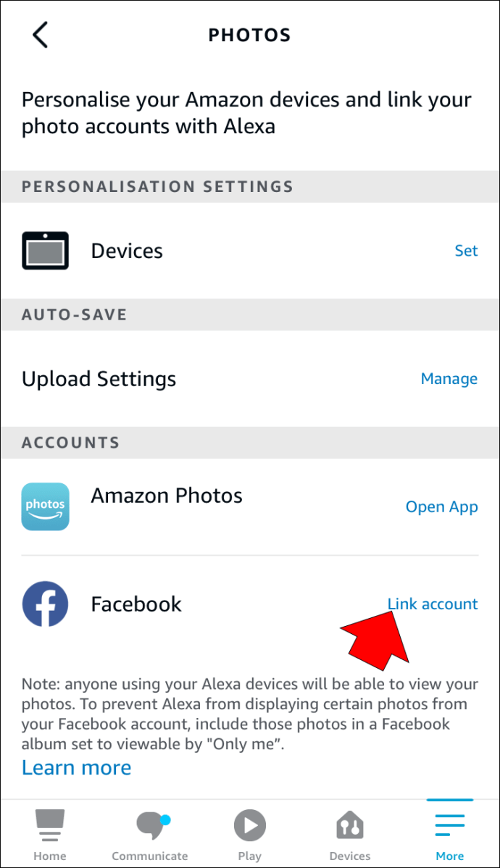
Task: Select the Amazon Photos account label
Action: (167, 496)
